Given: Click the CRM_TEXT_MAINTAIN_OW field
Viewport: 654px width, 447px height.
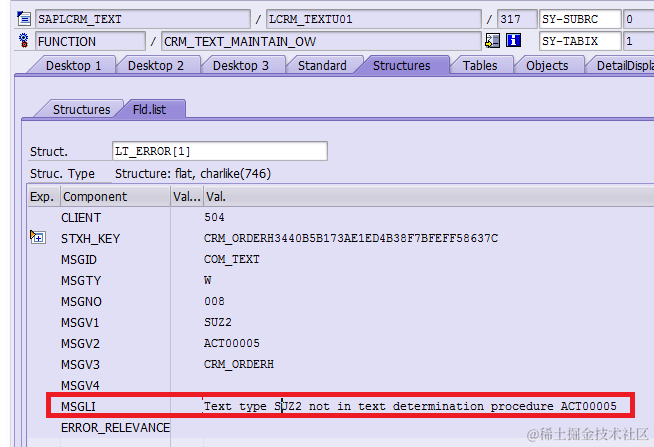Looking at the screenshot, I should tap(321, 41).
